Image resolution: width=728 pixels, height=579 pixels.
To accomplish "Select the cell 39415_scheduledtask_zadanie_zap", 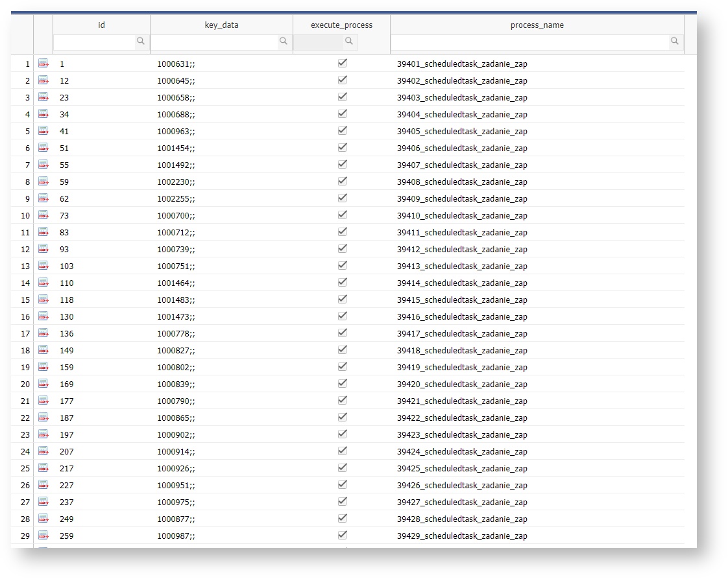I will pyautogui.click(x=462, y=300).
